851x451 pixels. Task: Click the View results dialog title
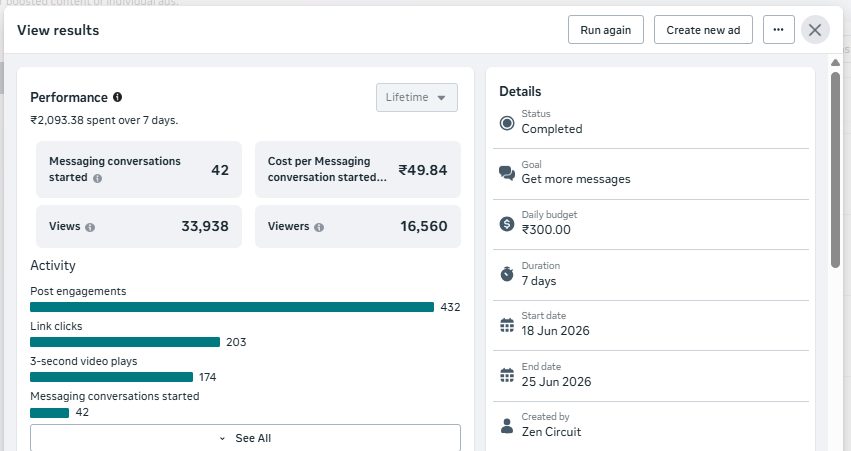click(x=58, y=30)
